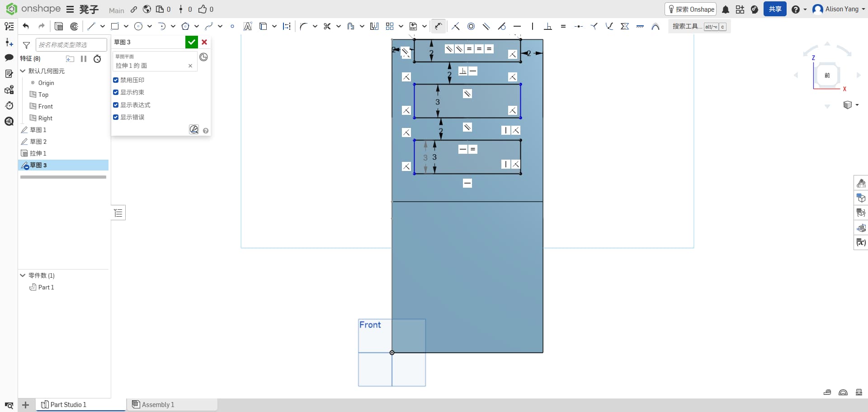
Task: Apply the Midpoint constraint
Action: 579,26
